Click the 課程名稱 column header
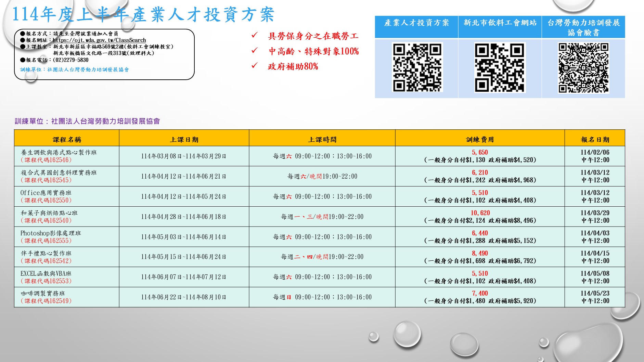 point(67,140)
